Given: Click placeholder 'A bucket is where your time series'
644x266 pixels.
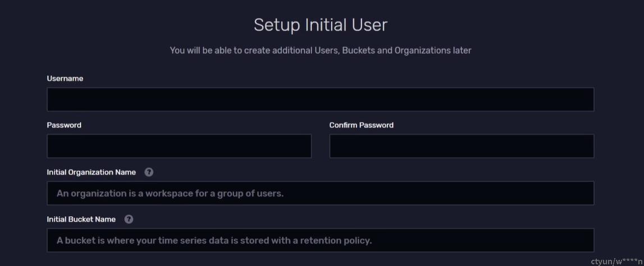Looking at the screenshot, I should (x=214, y=241).
